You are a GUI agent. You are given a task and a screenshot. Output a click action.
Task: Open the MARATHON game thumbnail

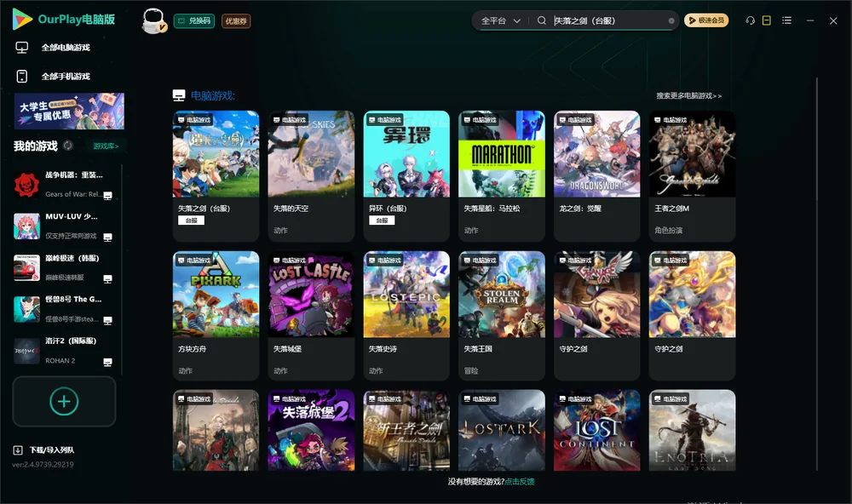(502, 154)
